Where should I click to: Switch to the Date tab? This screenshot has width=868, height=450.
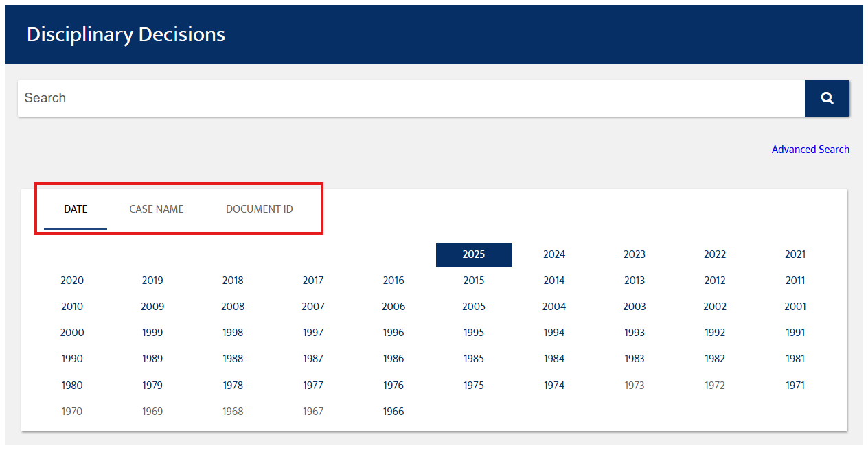[76, 209]
